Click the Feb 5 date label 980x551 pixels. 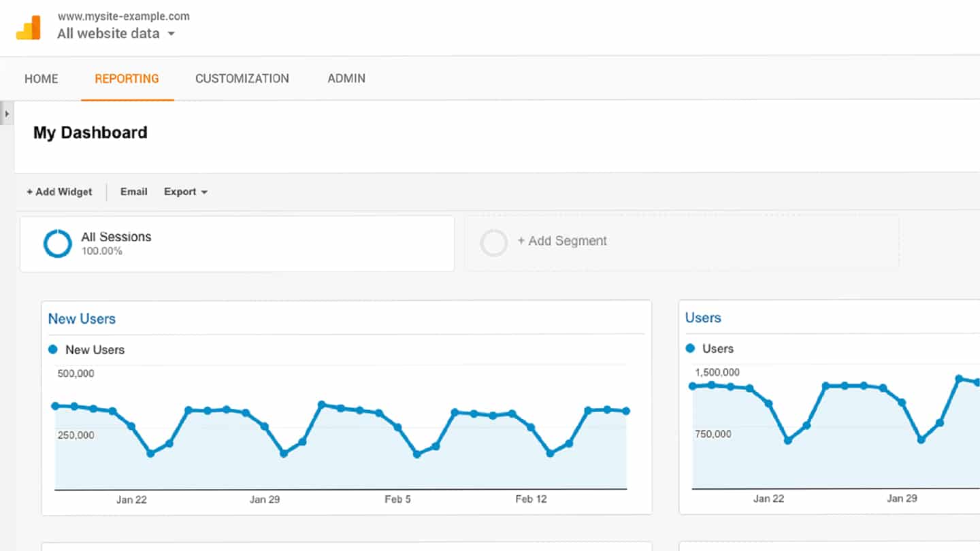point(398,499)
